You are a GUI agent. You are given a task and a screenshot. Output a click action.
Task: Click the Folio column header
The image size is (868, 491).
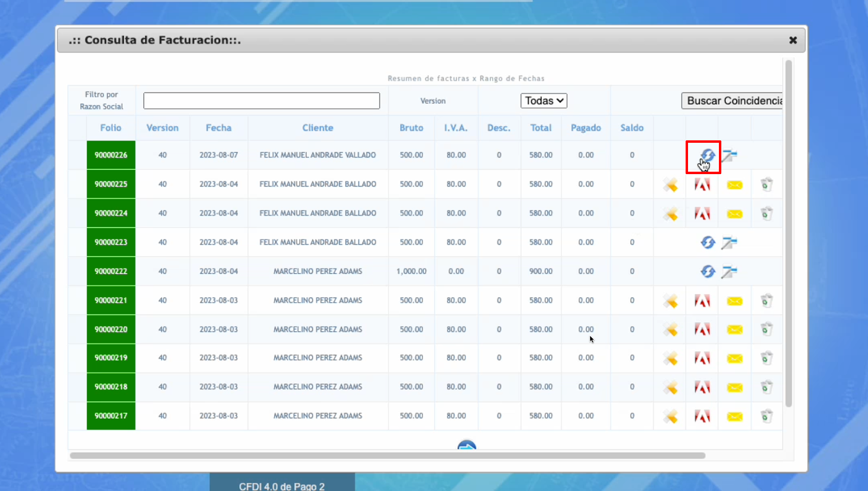pos(110,128)
